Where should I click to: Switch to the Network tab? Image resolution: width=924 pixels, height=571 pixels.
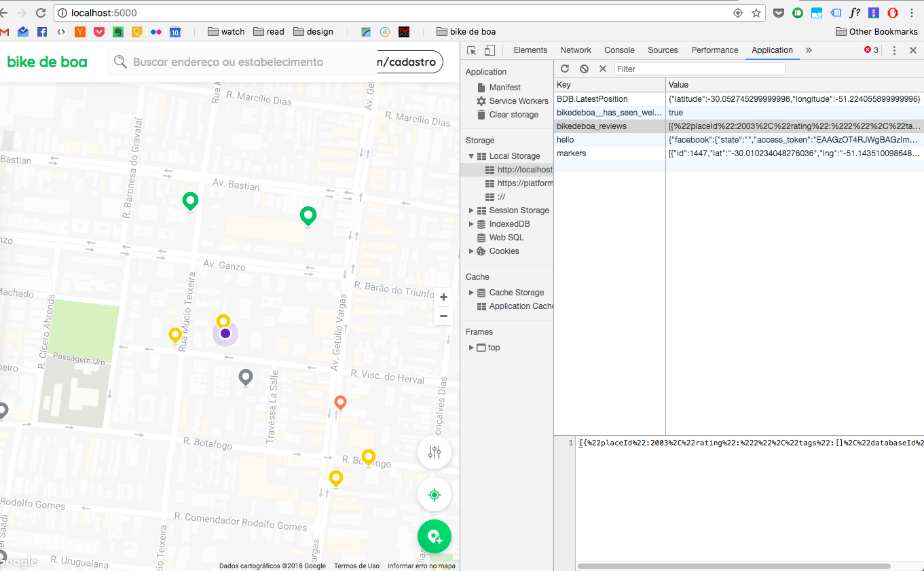point(576,50)
